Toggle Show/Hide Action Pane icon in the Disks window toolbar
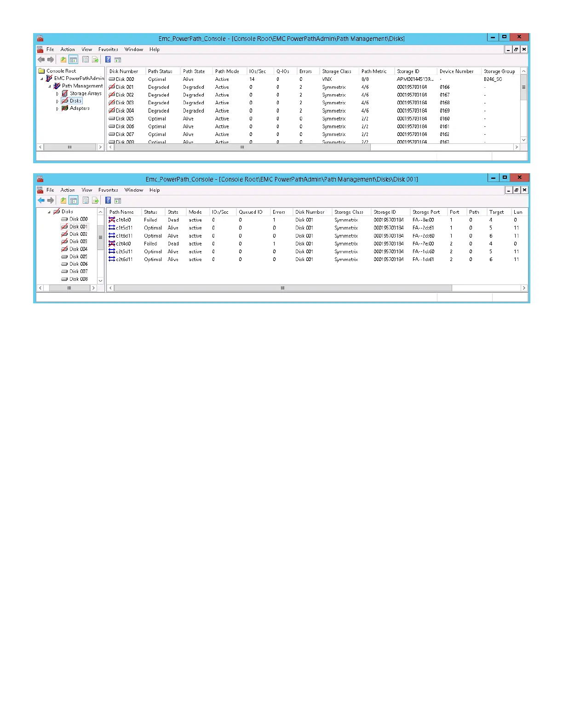The width and height of the screenshot is (563, 728). coord(118,60)
